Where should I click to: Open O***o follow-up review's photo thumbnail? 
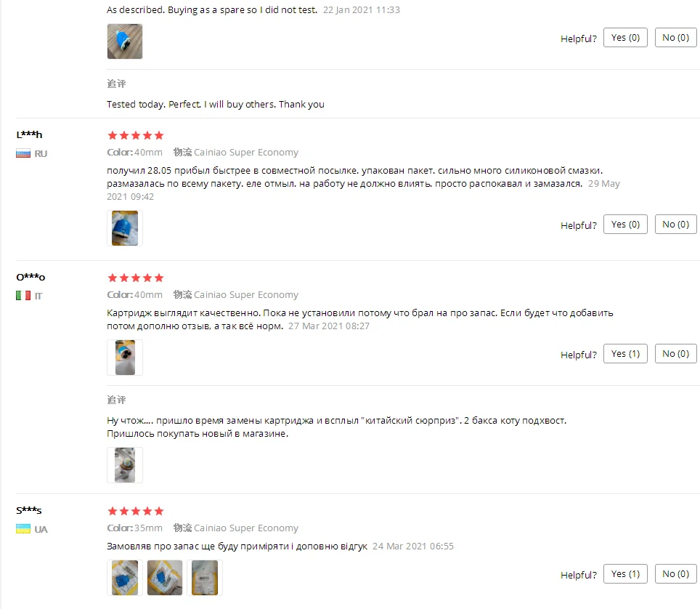125,465
